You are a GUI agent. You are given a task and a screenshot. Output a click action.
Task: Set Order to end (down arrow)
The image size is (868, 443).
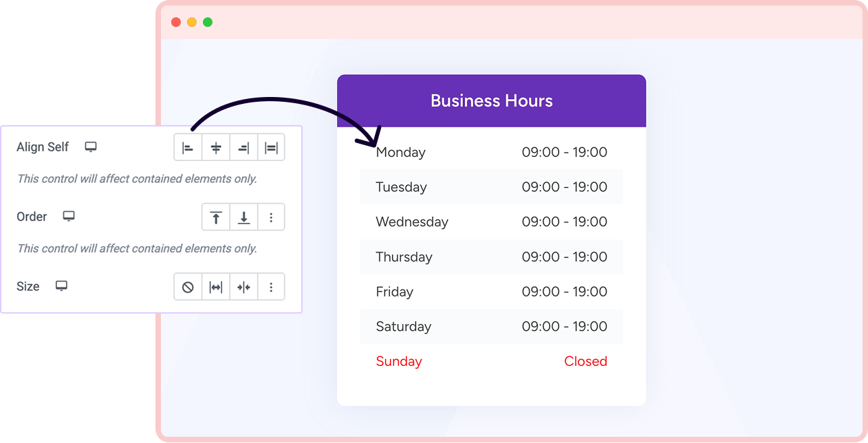click(x=243, y=217)
